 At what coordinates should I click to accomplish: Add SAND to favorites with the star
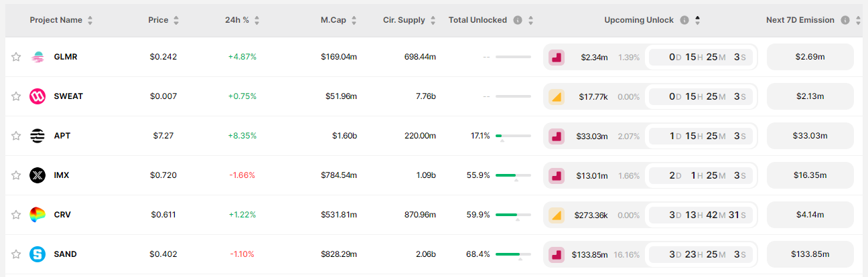point(16,254)
